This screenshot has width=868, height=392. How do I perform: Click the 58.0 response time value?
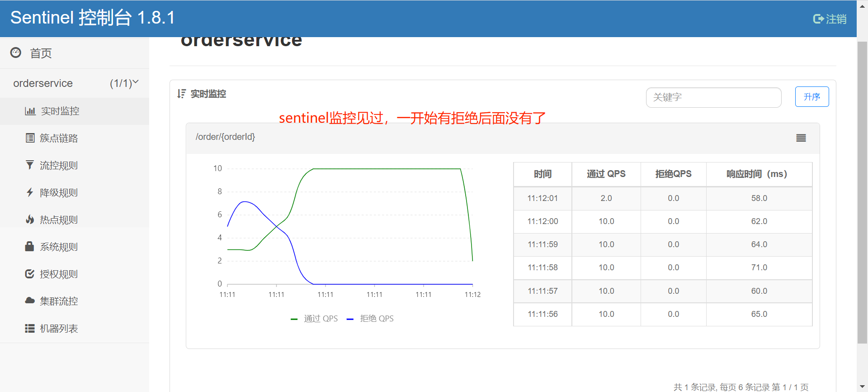tap(759, 198)
